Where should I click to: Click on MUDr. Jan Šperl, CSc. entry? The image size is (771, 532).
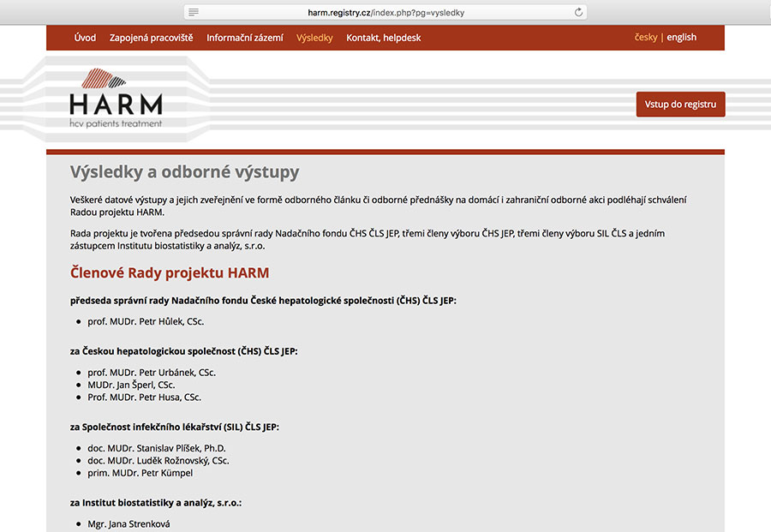(x=131, y=386)
